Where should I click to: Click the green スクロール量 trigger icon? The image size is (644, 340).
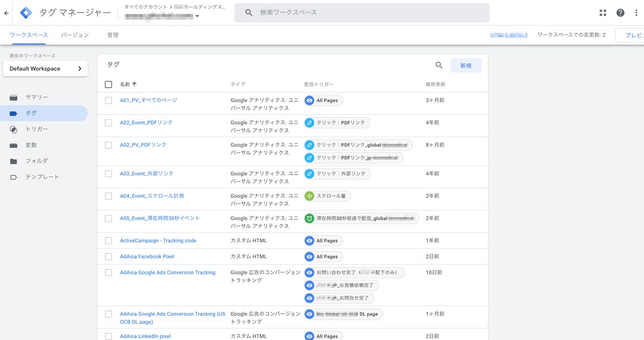point(309,196)
